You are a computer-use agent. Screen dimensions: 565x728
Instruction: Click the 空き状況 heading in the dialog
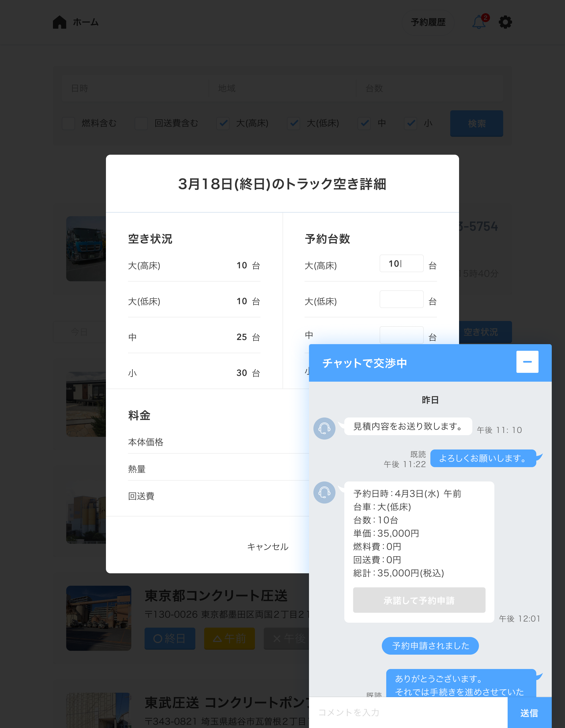150,239
